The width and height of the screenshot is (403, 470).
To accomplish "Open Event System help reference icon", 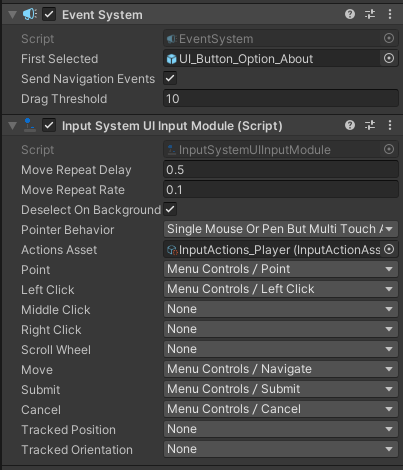I will coord(350,14).
